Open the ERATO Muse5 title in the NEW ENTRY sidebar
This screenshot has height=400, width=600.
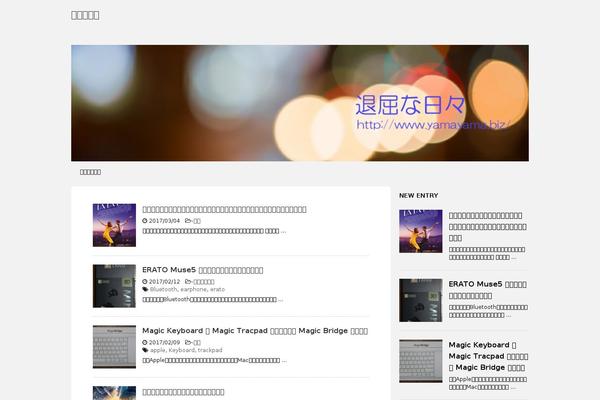pos(488,290)
